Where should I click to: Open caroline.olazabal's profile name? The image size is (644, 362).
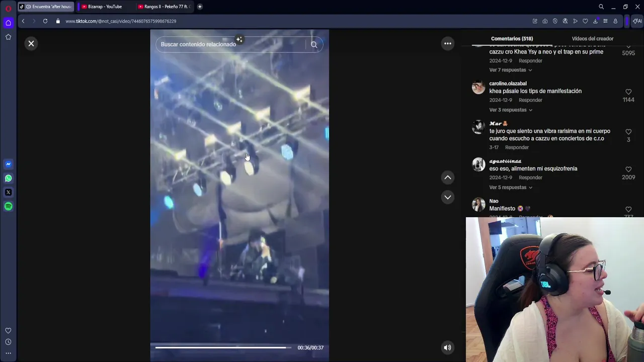point(508,83)
